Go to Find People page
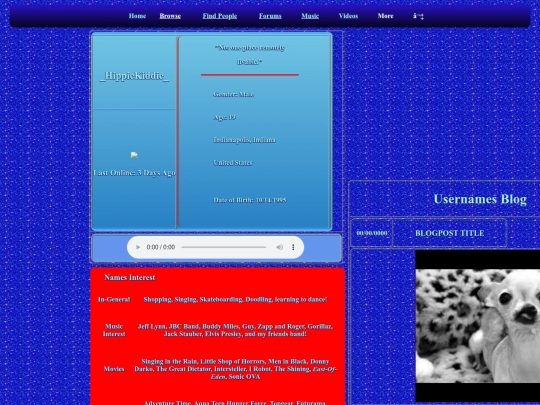 pyautogui.click(x=220, y=16)
